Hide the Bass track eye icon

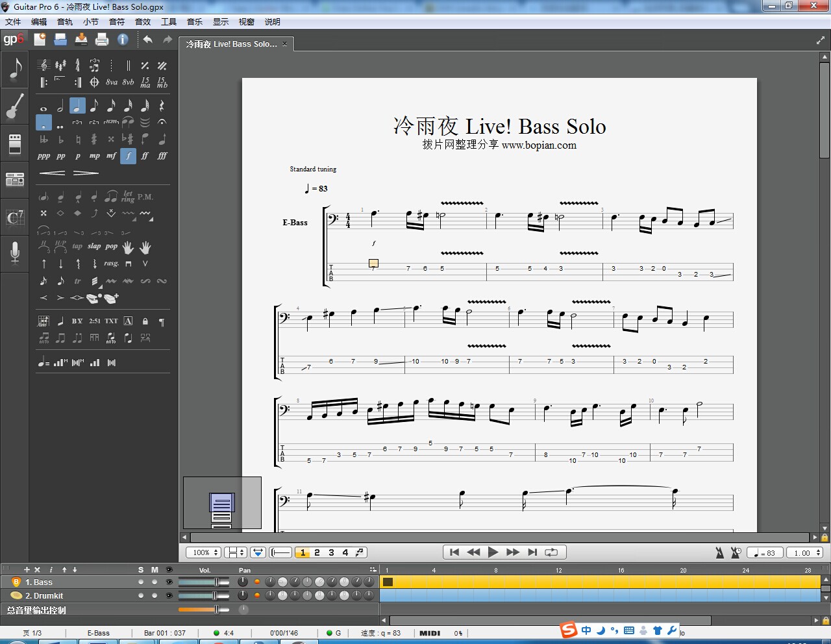[x=169, y=582]
